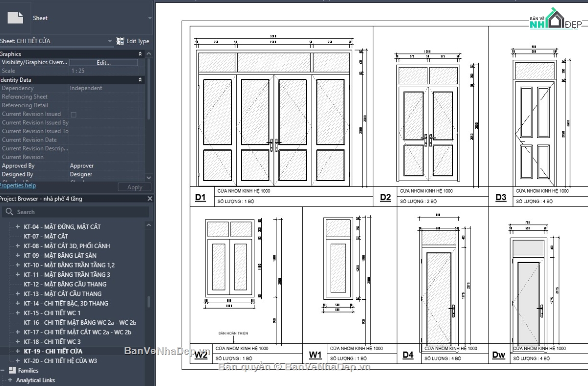Click the Edit Type icon

[120, 41]
